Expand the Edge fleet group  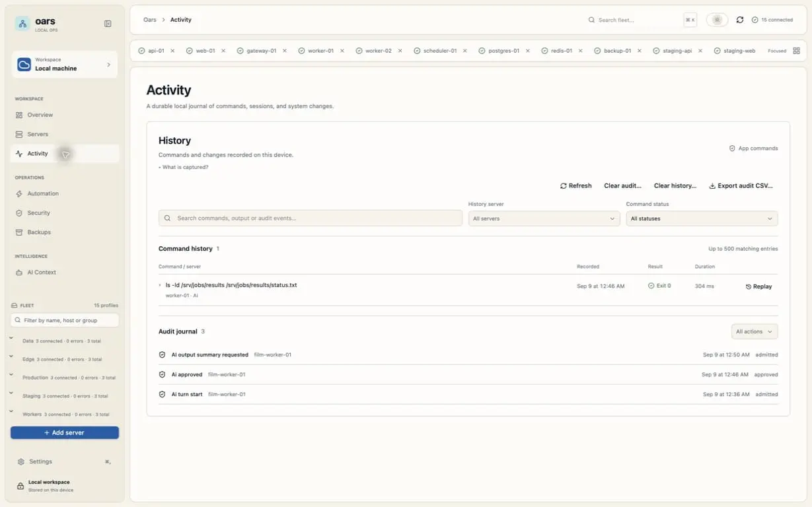11,356
